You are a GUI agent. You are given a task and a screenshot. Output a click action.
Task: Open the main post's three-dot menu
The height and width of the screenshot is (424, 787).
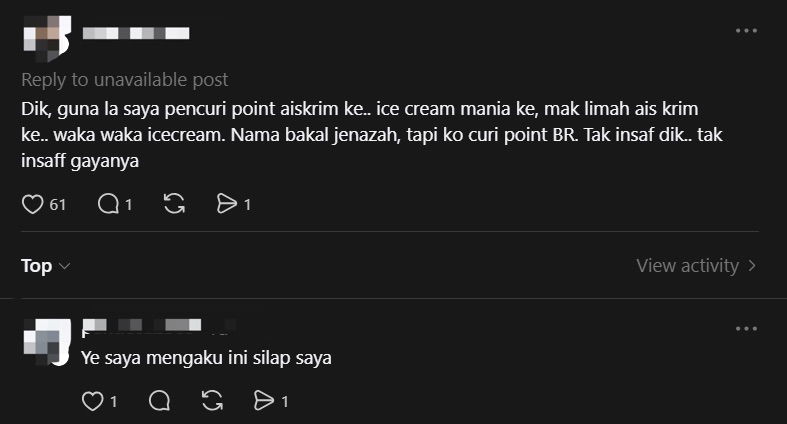pos(746,31)
